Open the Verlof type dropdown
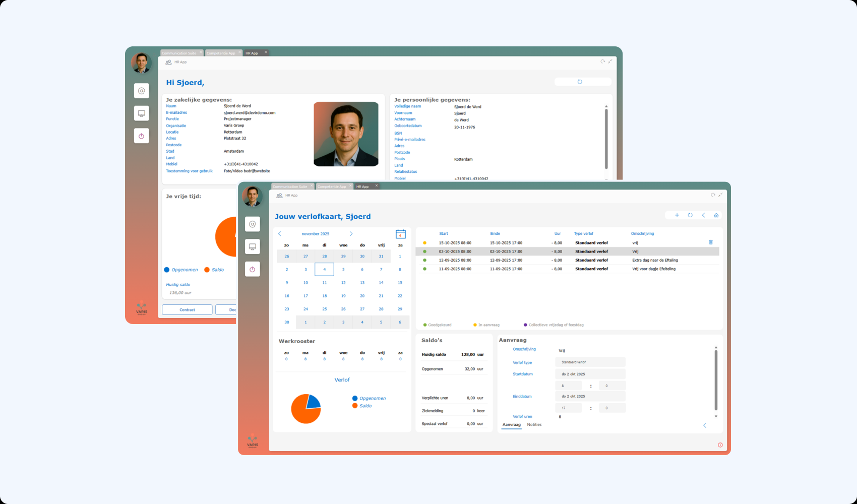This screenshot has height=504, width=857. [x=590, y=362]
